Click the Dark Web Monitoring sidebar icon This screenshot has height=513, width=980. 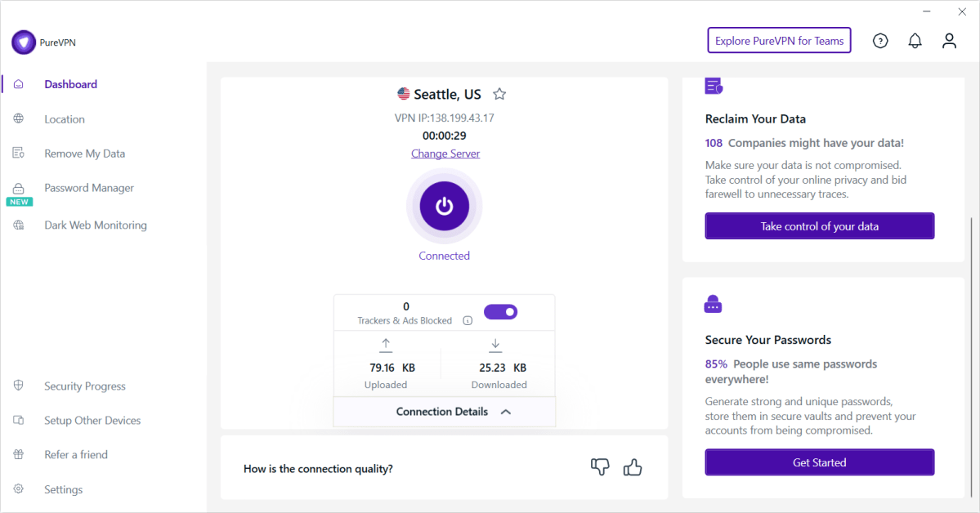pos(19,225)
